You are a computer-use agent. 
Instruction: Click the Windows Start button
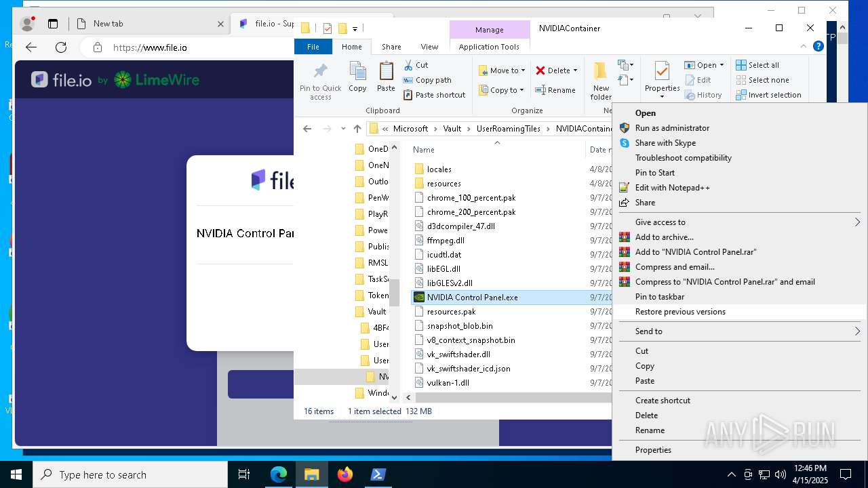click(x=16, y=474)
